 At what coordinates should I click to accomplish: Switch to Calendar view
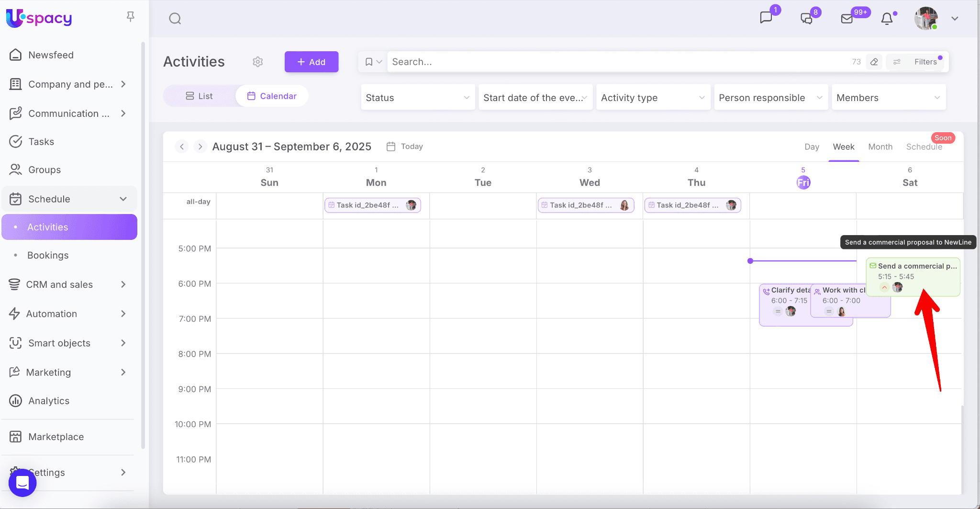[272, 96]
